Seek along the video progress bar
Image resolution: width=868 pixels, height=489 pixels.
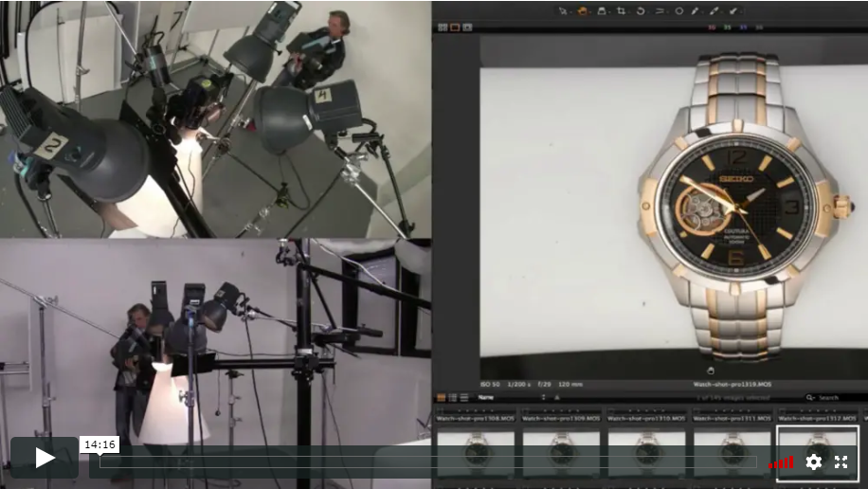[427, 462]
